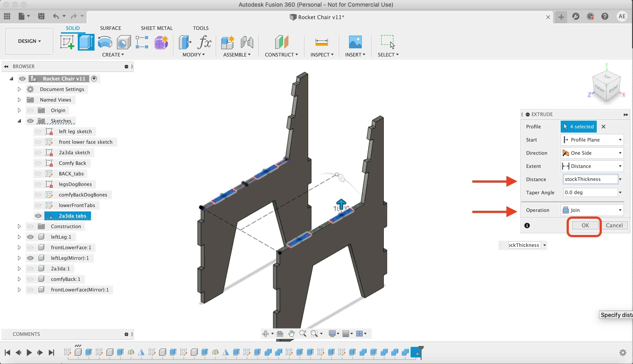This screenshot has width=633, height=364.
Task: Hide the 2a3da tabs sketch
Action: [x=38, y=216]
